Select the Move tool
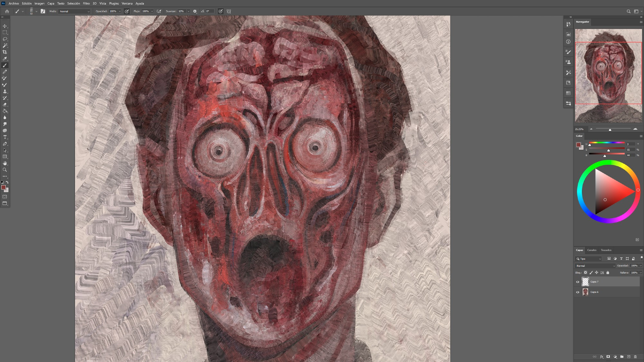The image size is (644, 362). tap(5, 26)
